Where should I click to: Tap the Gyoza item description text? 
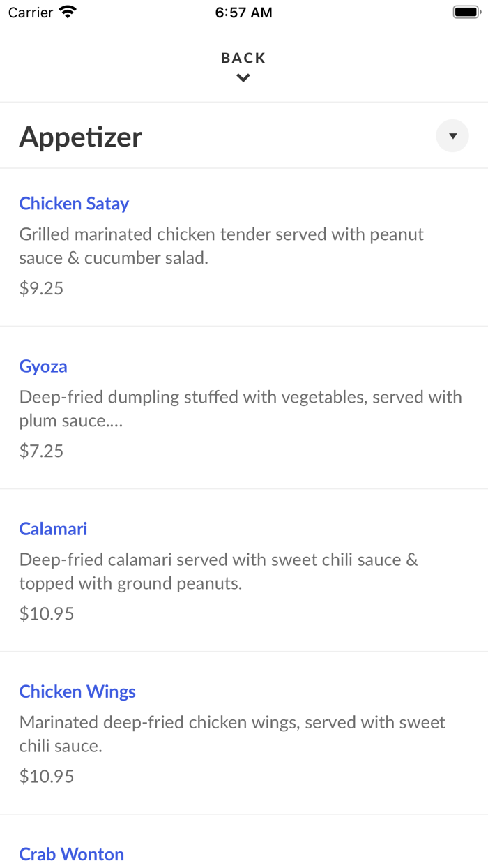241,408
